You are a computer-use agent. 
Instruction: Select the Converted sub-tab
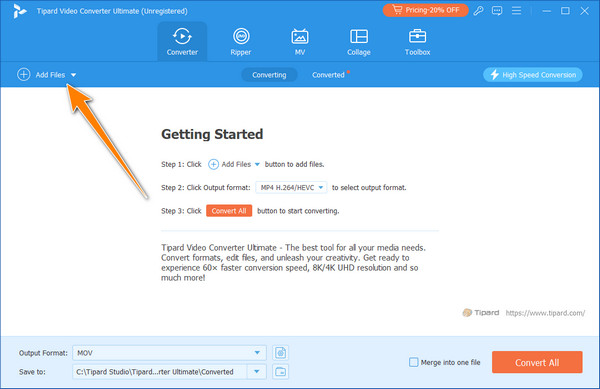click(328, 75)
